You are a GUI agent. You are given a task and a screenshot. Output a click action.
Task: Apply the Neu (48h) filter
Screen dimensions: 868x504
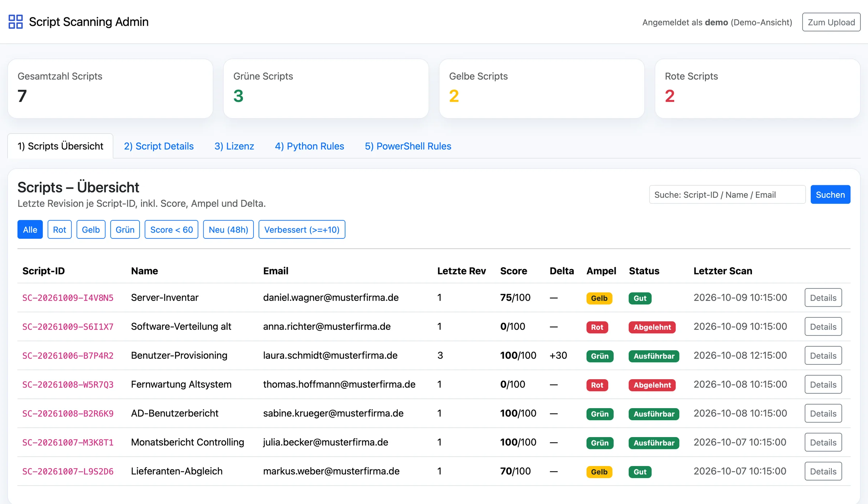click(228, 229)
